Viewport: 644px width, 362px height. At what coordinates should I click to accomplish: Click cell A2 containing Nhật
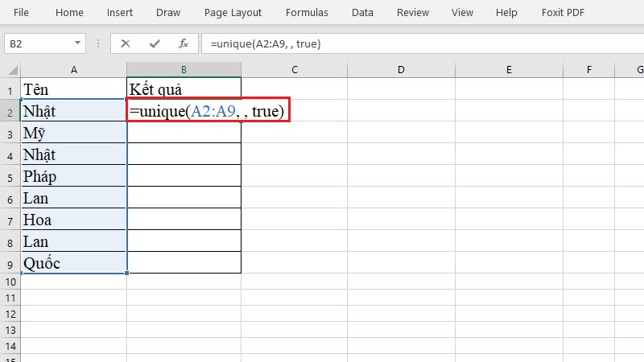point(73,111)
